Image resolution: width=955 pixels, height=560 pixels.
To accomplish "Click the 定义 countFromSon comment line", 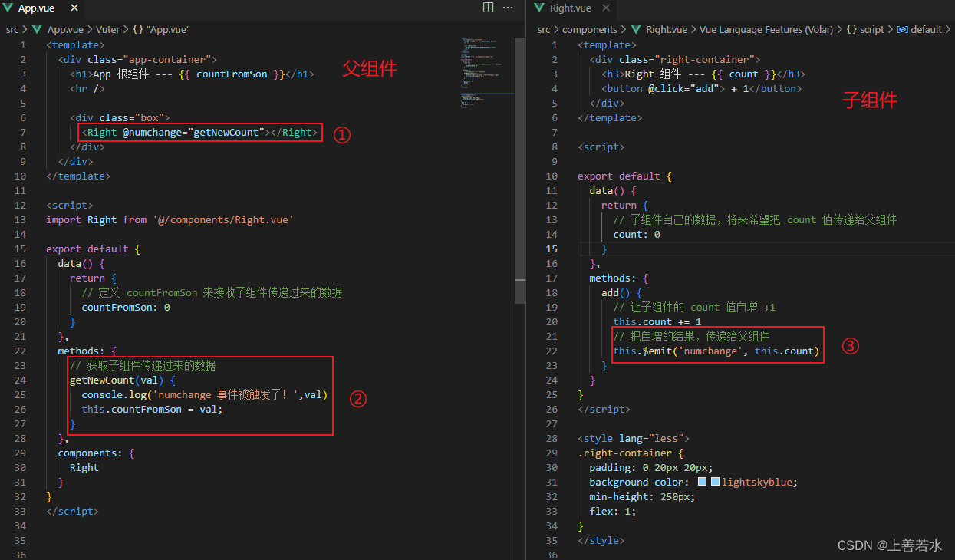I will click(212, 293).
